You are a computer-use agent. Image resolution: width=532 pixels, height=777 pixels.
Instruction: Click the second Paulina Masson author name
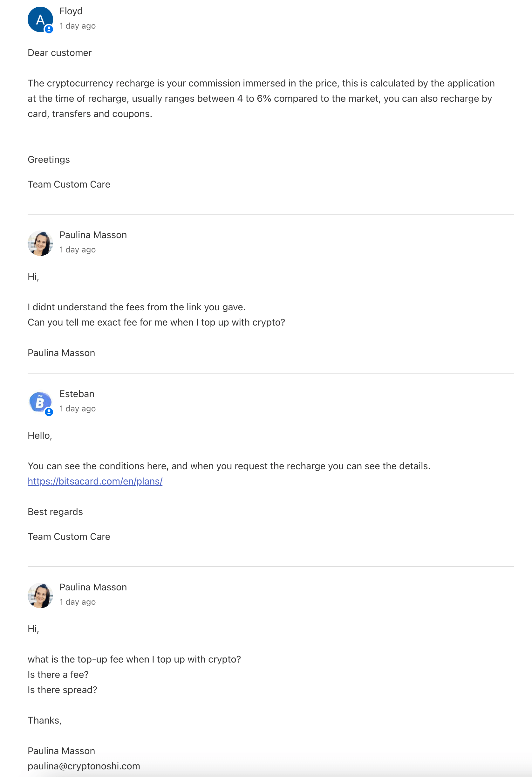tap(93, 587)
